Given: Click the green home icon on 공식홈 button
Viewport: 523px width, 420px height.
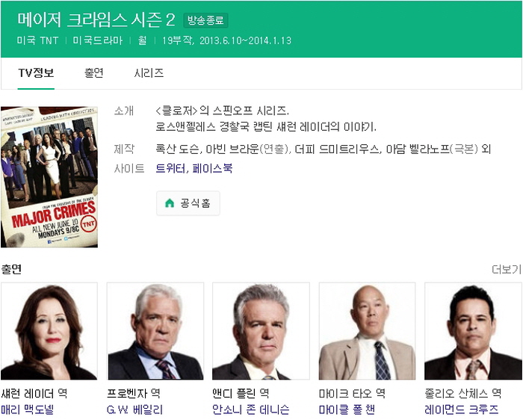Looking at the screenshot, I should 170,203.
